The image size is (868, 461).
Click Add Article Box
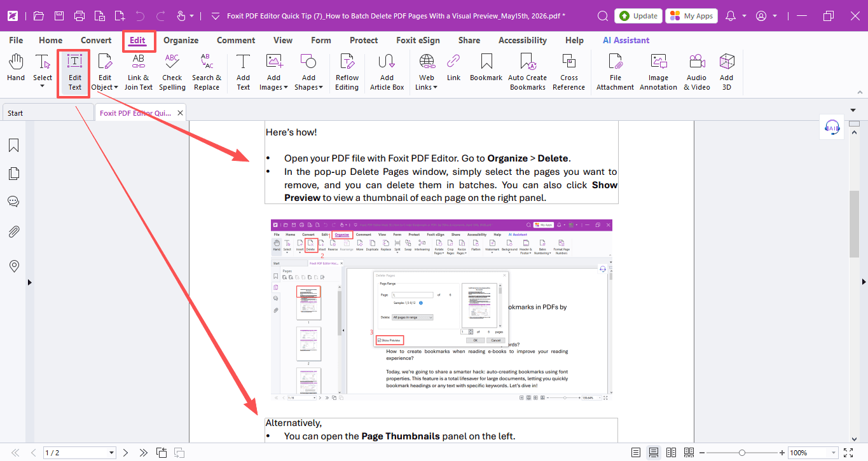pyautogui.click(x=387, y=72)
